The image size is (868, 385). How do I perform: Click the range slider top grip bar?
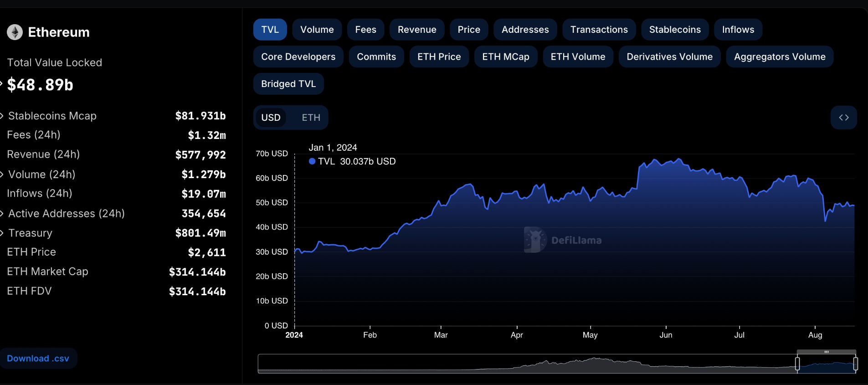click(x=827, y=352)
